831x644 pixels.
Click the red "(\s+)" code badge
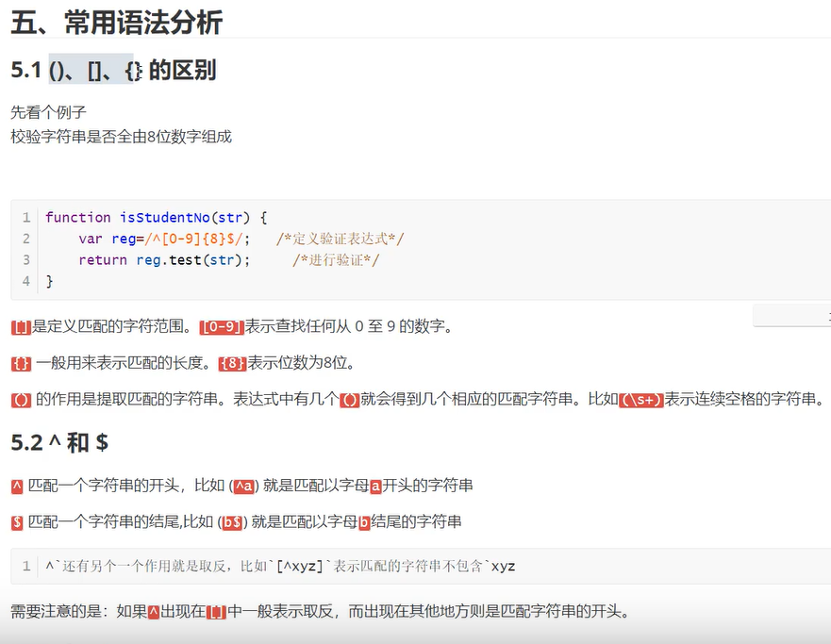click(641, 400)
